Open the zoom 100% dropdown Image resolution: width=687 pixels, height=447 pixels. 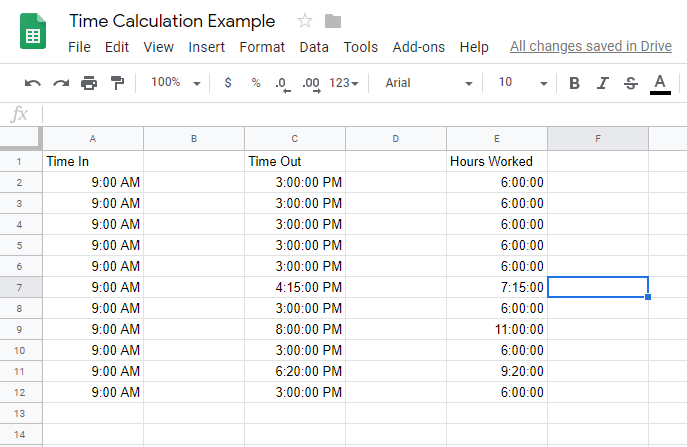tap(176, 83)
